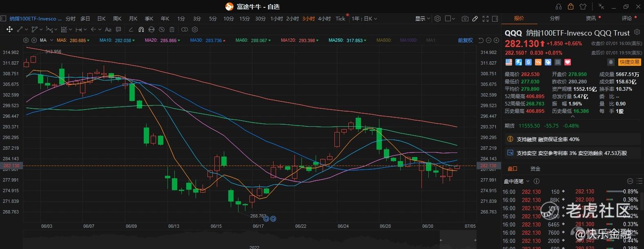This screenshot has width=644, height=249.
Task: Expand the MA indicator type dropdown
Action: [x=51, y=40]
